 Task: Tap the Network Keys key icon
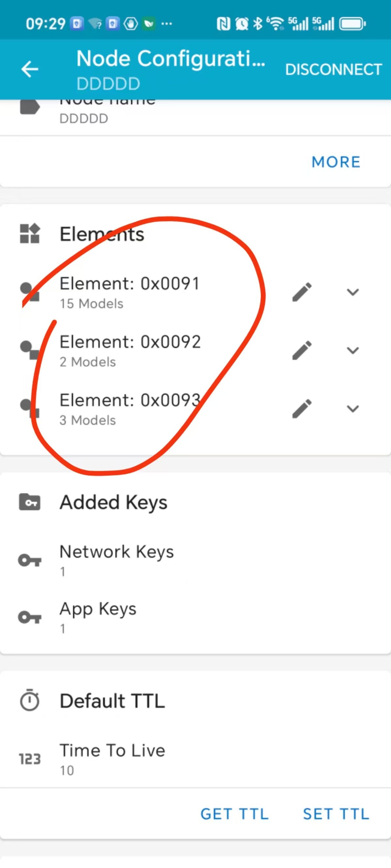tap(30, 560)
